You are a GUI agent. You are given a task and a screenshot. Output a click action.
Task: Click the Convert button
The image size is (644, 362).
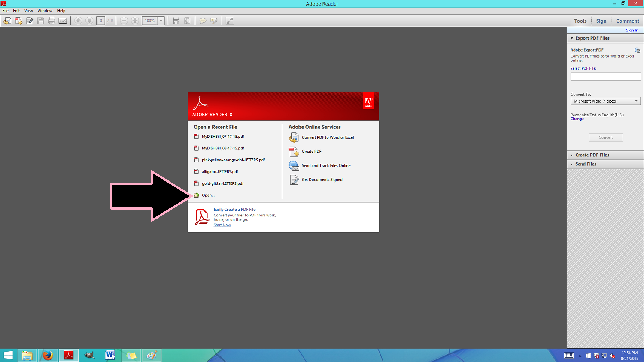pyautogui.click(x=606, y=137)
